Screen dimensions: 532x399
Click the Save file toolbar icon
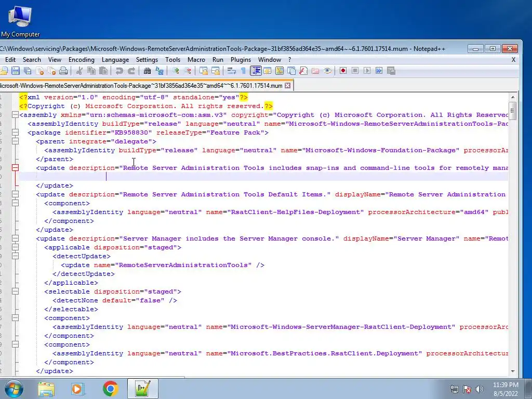point(15,71)
